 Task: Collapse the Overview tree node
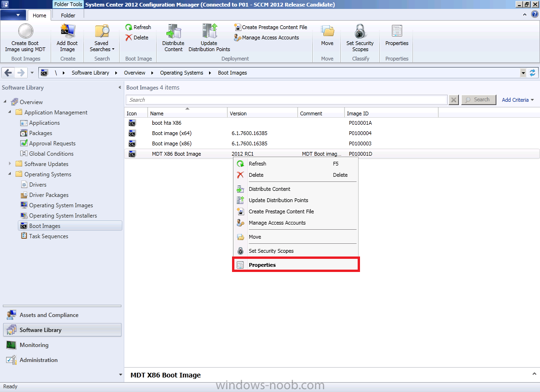(5, 102)
